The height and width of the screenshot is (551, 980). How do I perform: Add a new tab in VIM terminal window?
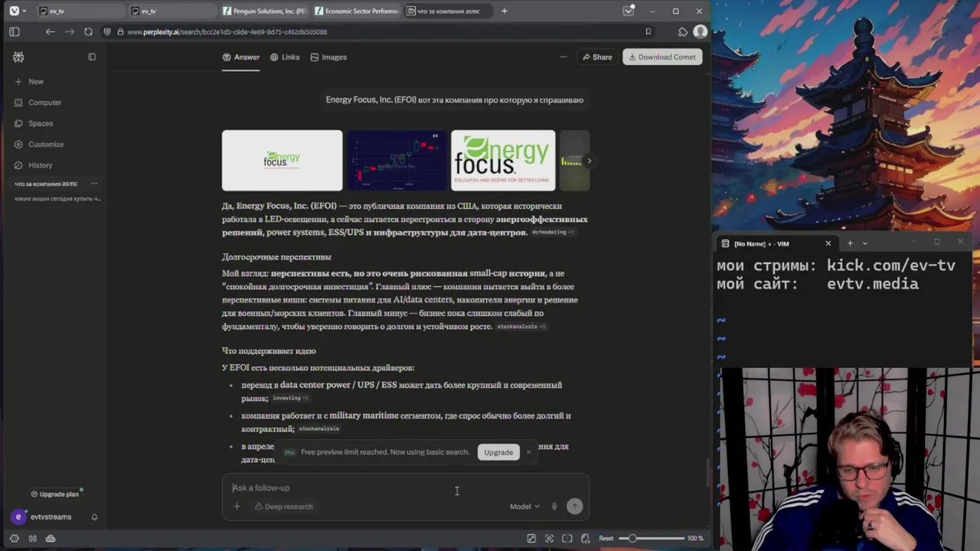coord(850,243)
